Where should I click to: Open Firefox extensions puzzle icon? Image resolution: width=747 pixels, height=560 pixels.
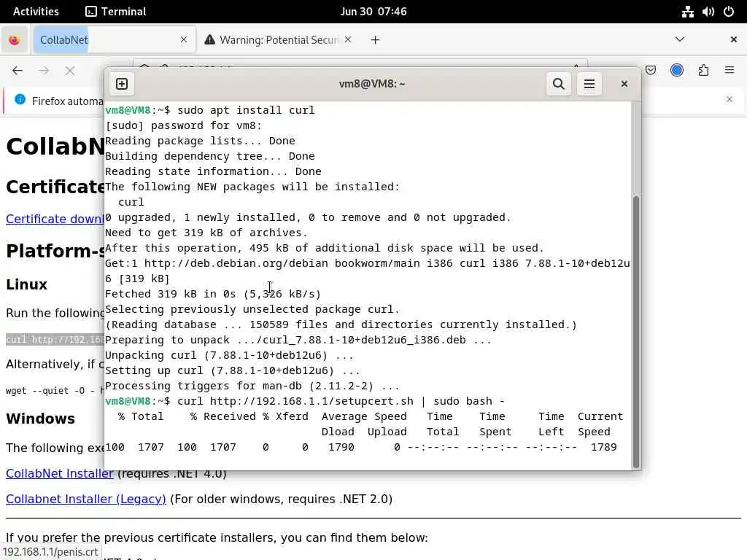point(703,71)
